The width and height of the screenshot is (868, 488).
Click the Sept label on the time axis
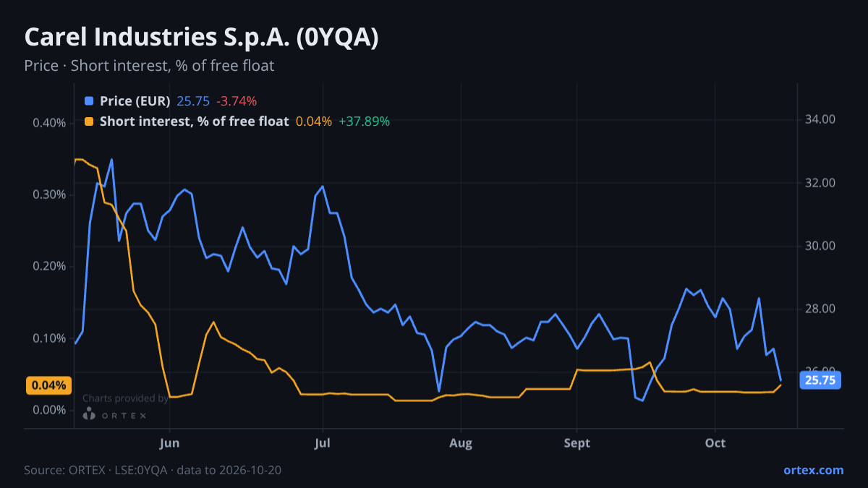(x=577, y=443)
